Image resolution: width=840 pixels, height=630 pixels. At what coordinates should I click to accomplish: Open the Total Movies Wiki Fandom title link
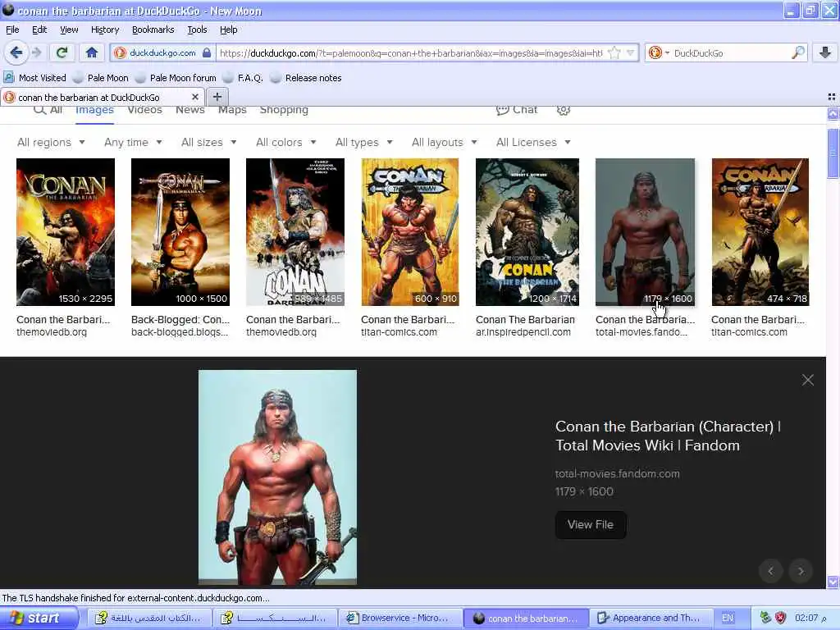click(668, 436)
